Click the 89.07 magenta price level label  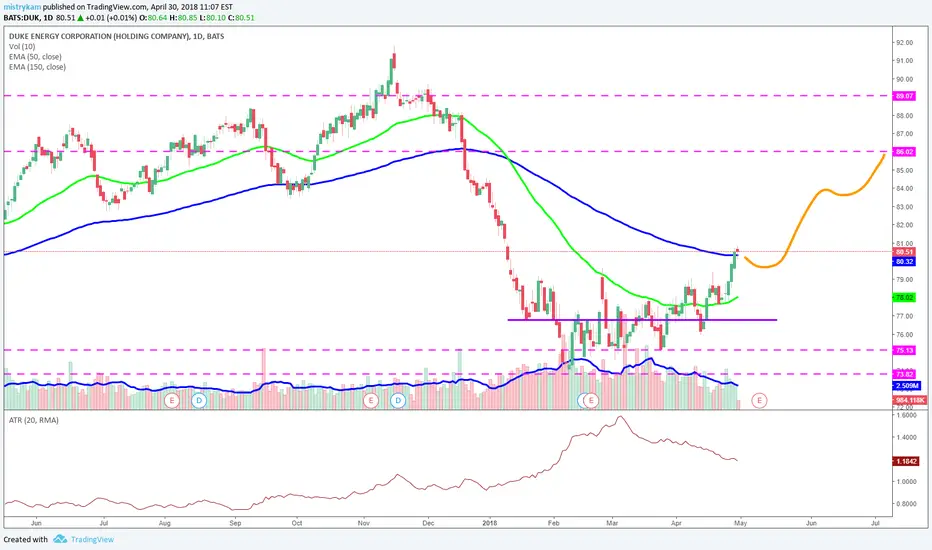(905, 96)
